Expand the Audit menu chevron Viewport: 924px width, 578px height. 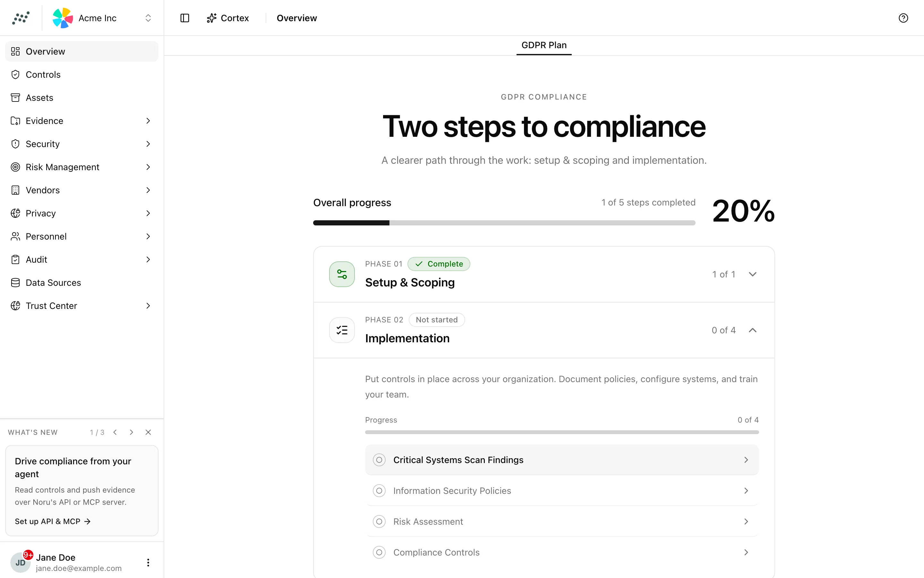pos(148,259)
